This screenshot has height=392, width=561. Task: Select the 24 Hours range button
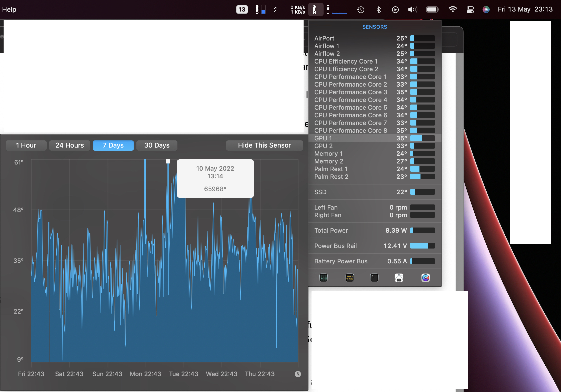[x=69, y=145]
